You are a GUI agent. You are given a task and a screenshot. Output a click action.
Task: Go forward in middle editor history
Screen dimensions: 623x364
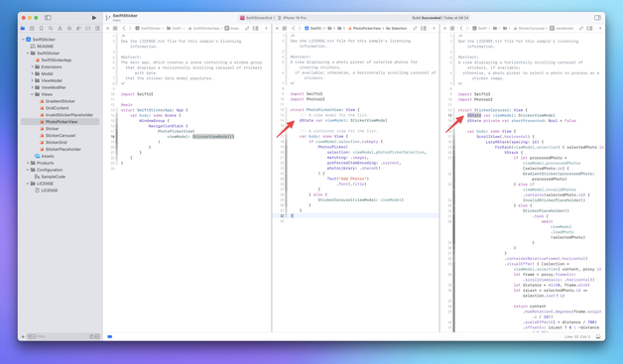pos(300,28)
